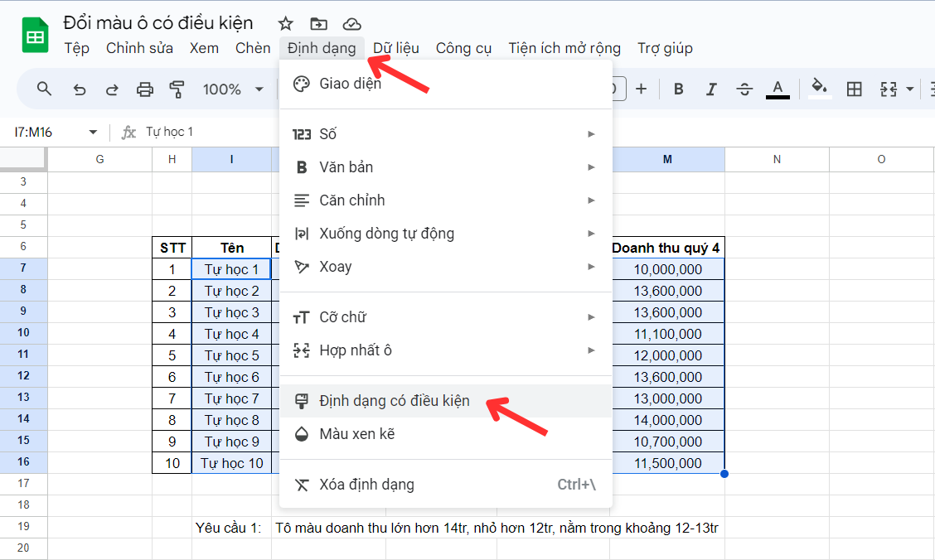Open the 100% zoom dropdown
The image size is (935, 560).
coord(233,89)
